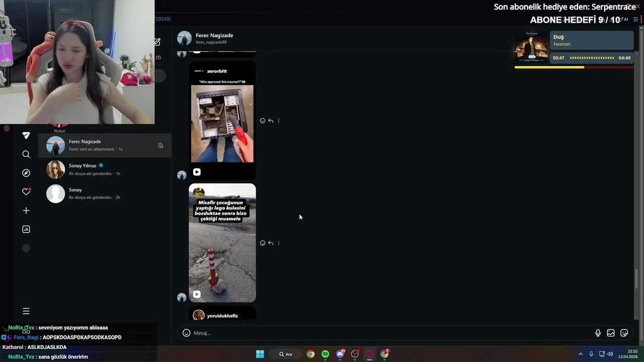Click the system tray microphone icon
Image resolution: width=644 pixels, height=362 pixels.
(591, 354)
